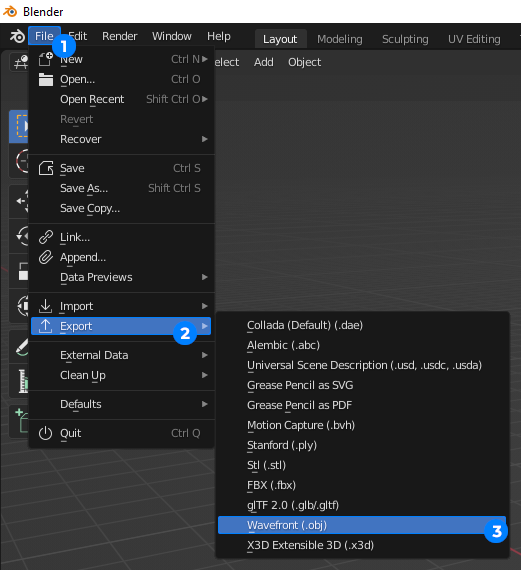Choose Link... from the File menu
Viewport: 521px width, 570px height.
point(121,237)
